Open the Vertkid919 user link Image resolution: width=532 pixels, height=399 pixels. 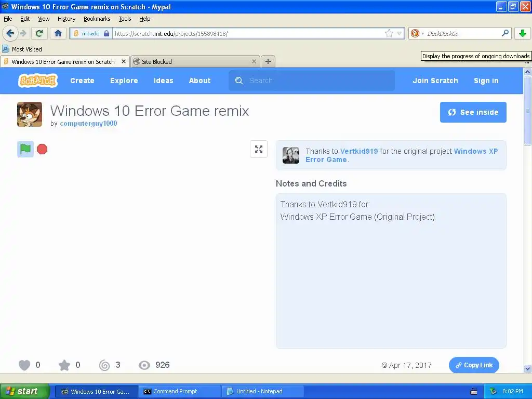[359, 151]
